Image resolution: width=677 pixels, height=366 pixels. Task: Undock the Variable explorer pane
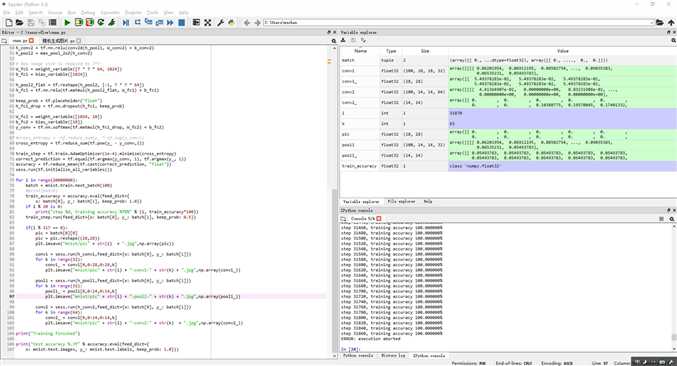point(669,32)
